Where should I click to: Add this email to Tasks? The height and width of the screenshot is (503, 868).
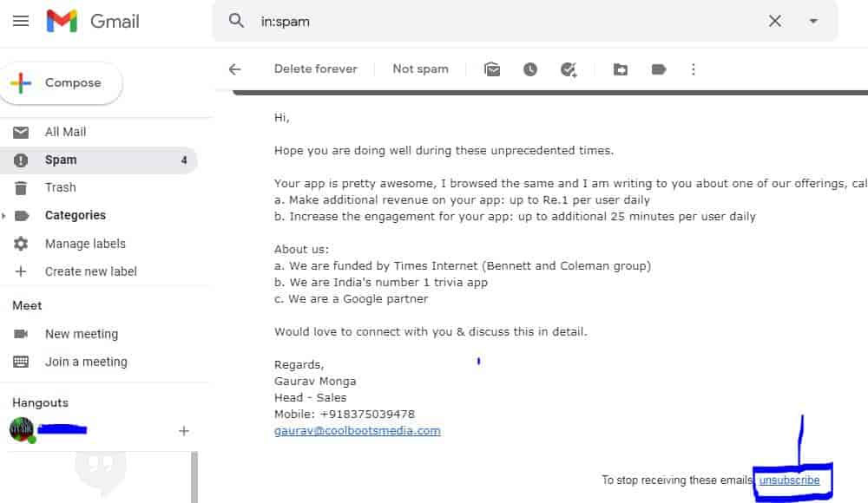(568, 69)
